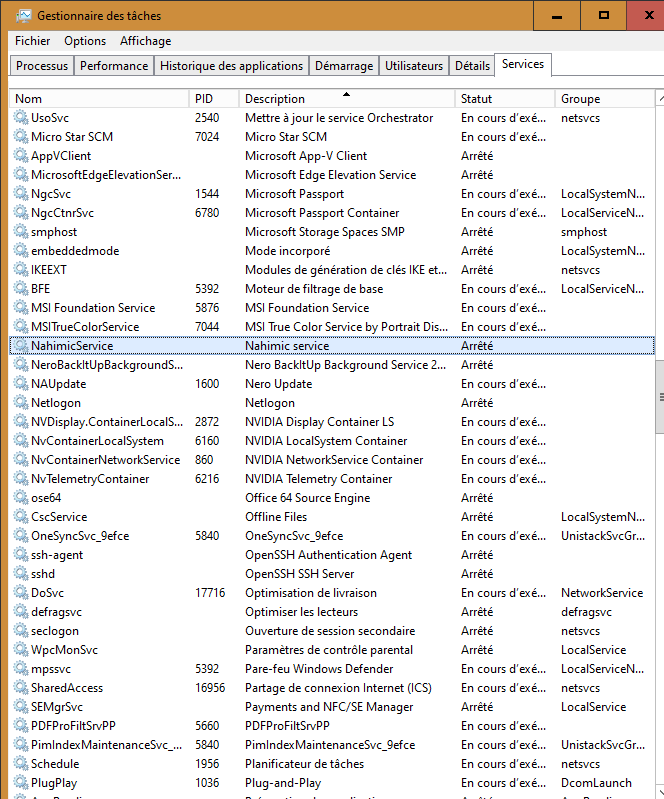This screenshot has height=799, width=664.
Task: Click gear icon next to ose64
Action: 21,497
